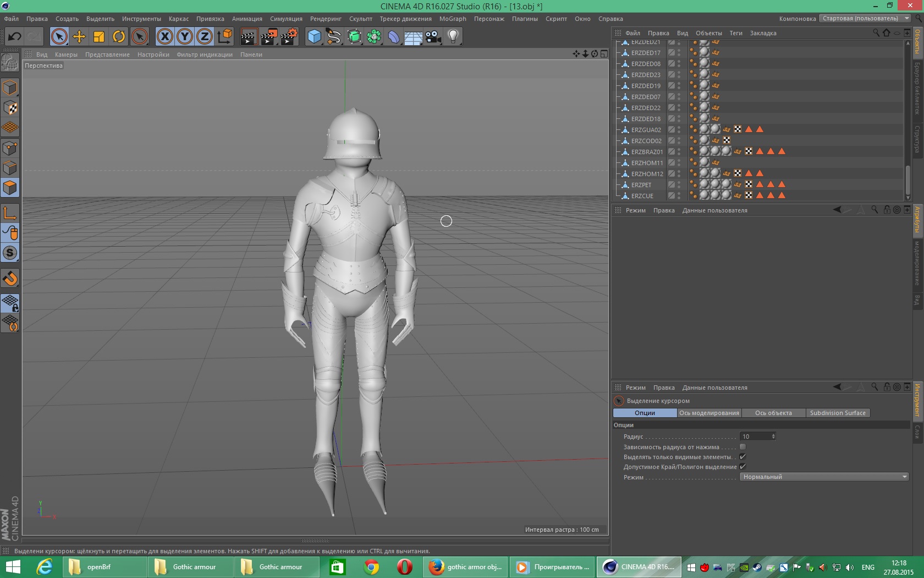924x578 pixels.
Task: Switch to Edges mode in left sidebar
Action: (x=10, y=167)
